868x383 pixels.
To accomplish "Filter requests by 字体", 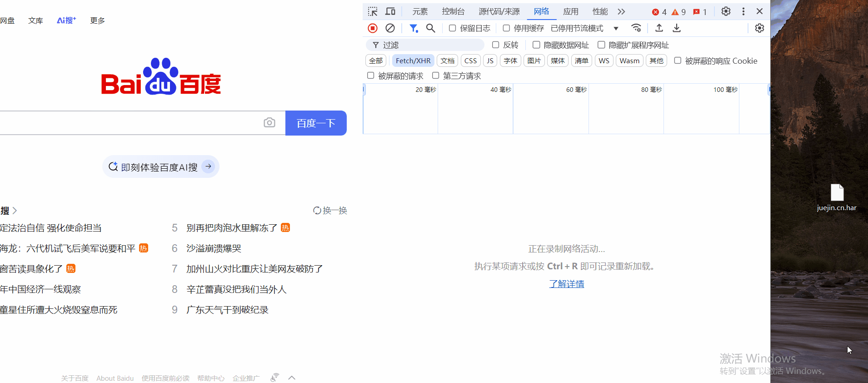I will (510, 60).
